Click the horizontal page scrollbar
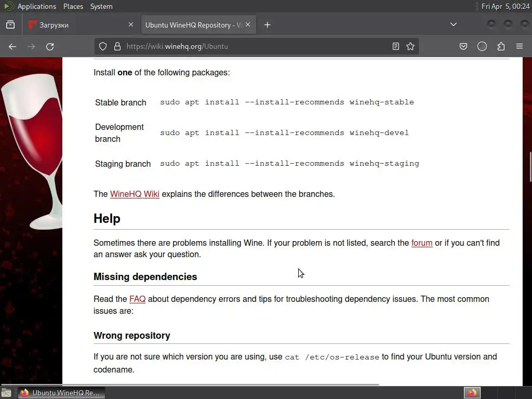 190,384
